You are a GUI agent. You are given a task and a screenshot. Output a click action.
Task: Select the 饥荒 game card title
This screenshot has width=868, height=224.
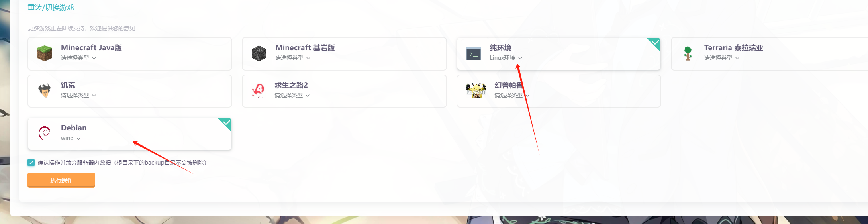[68, 85]
